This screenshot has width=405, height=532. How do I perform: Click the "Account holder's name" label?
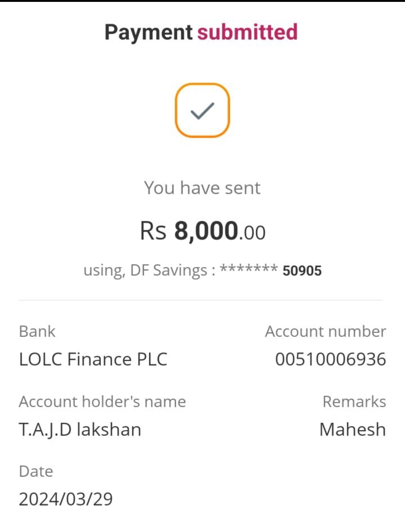click(x=102, y=402)
